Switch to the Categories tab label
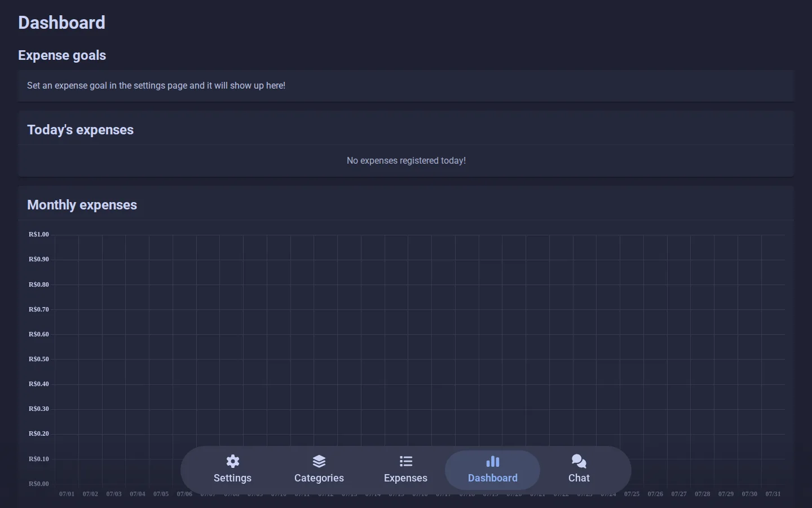The image size is (812, 508). click(x=319, y=478)
